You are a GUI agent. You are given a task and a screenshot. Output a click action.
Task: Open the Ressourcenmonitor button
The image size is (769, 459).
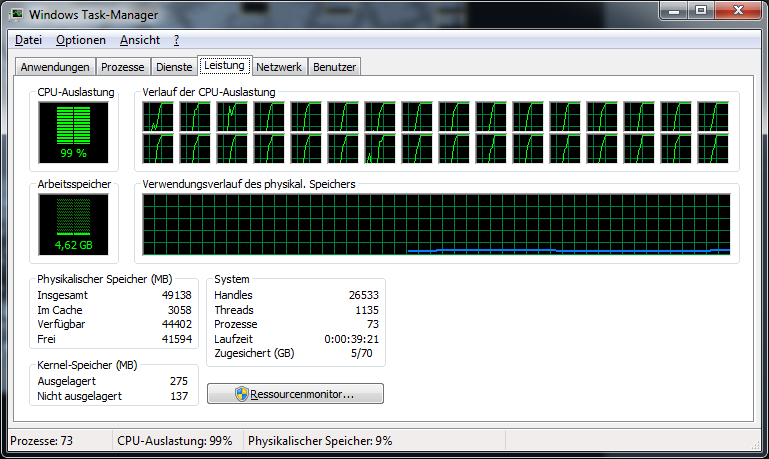[x=295, y=394]
